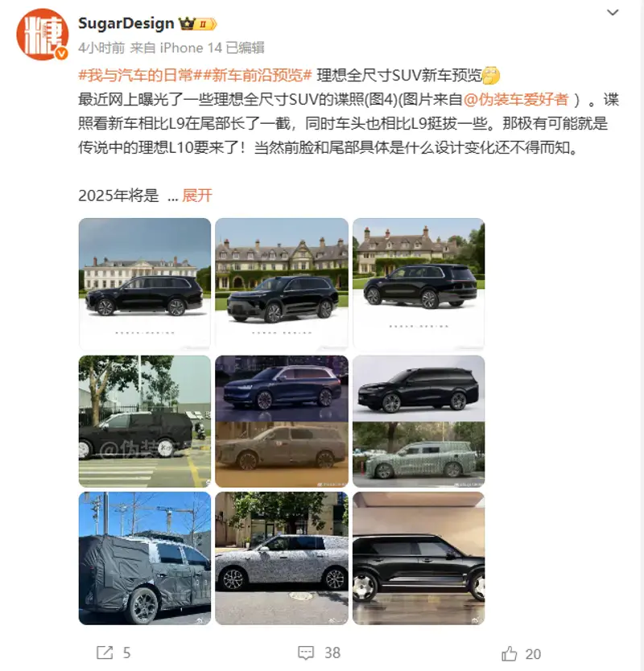Click the repost share icon
The image size is (644, 671).
click(x=105, y=652)
